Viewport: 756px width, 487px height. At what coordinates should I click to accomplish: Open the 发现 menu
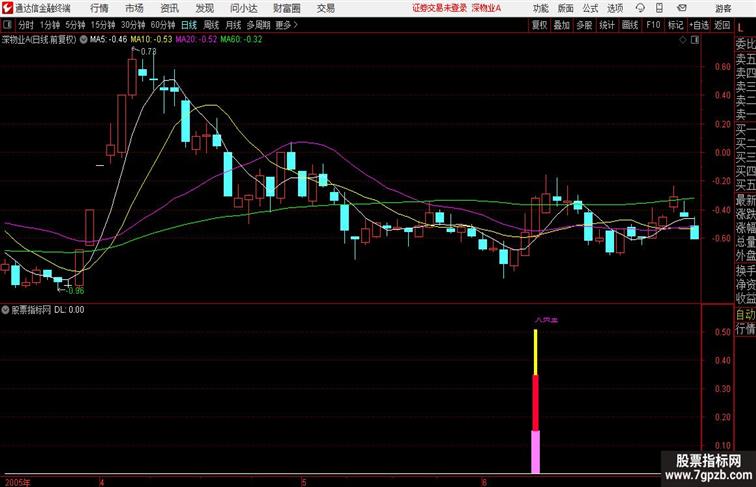click(204, 8)
